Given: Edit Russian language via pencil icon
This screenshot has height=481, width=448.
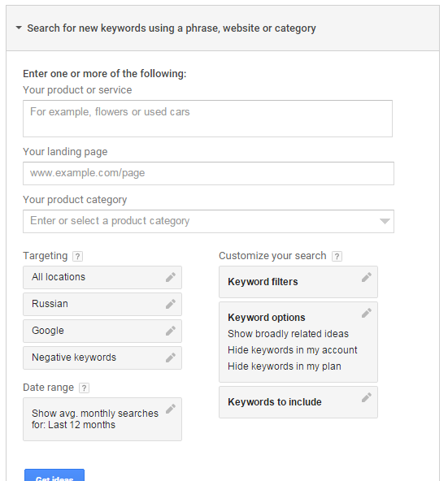Looking at the screenshot, I should click(x=171, y=304).
